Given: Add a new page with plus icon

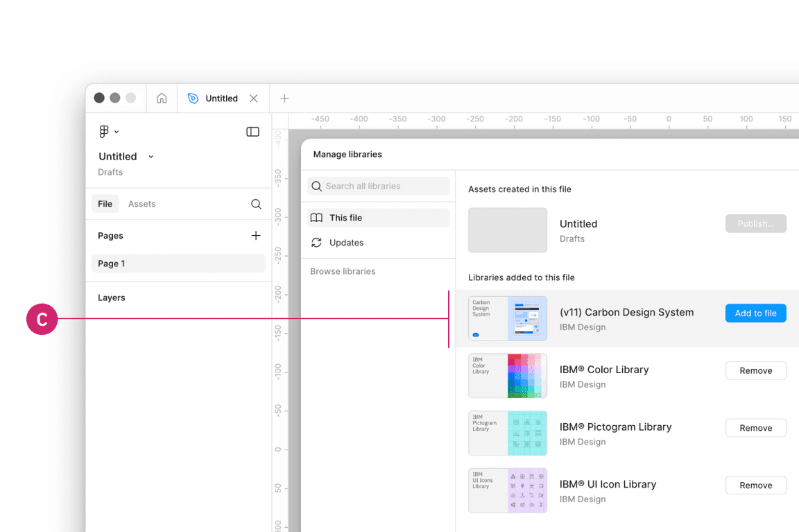Looking at the screenshot, I should click(256, 236).
